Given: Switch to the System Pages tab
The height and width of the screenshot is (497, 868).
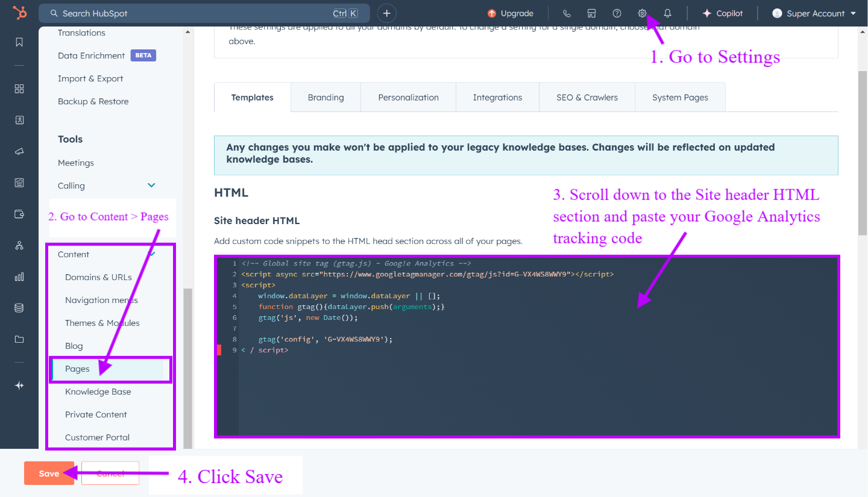Looking at the screenshot, I should click(680, 98).
